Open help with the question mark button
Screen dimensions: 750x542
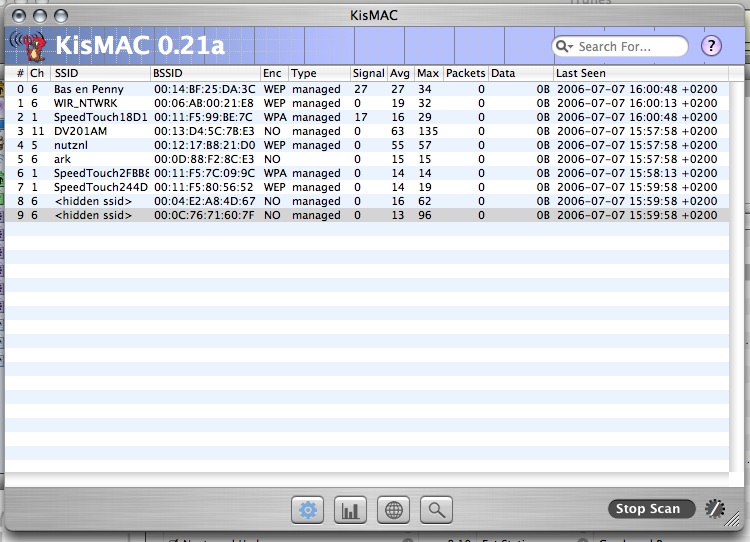[x=711, y=46]
